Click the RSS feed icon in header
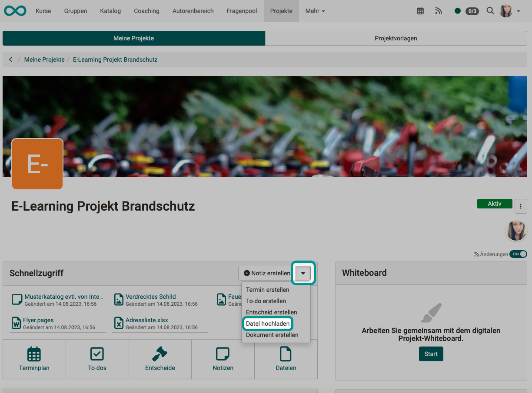Viewport: 532px width, 393px height. pos(439,11)
